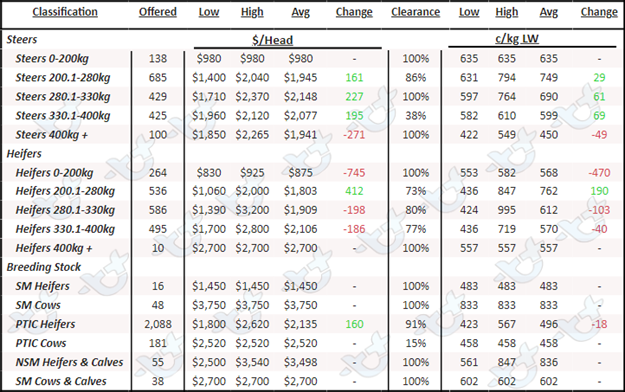Select the Heifers group heading
This screenshot has width=625, height=392.
tap(24, 154)
